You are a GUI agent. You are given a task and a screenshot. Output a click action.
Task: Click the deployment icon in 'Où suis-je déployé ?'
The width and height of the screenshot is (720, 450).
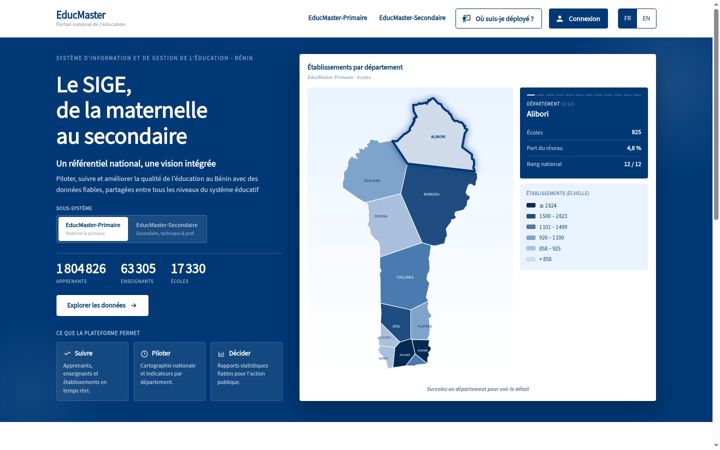(467, 19)
